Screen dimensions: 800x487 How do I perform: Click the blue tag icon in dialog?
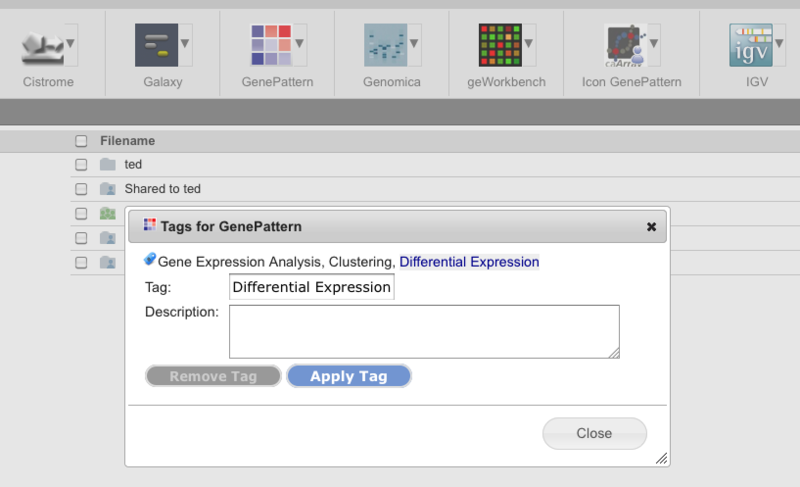[x=149, y=259]
